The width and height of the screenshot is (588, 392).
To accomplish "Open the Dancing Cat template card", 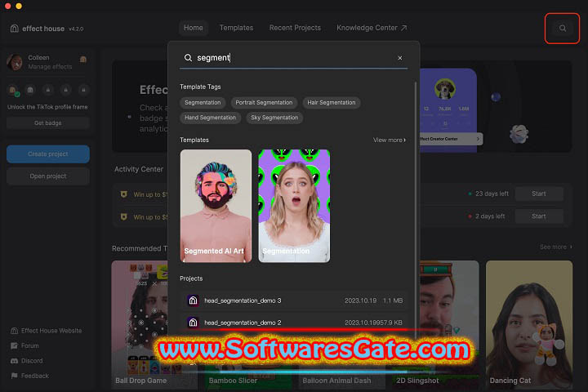I will [x=529, y=324].
